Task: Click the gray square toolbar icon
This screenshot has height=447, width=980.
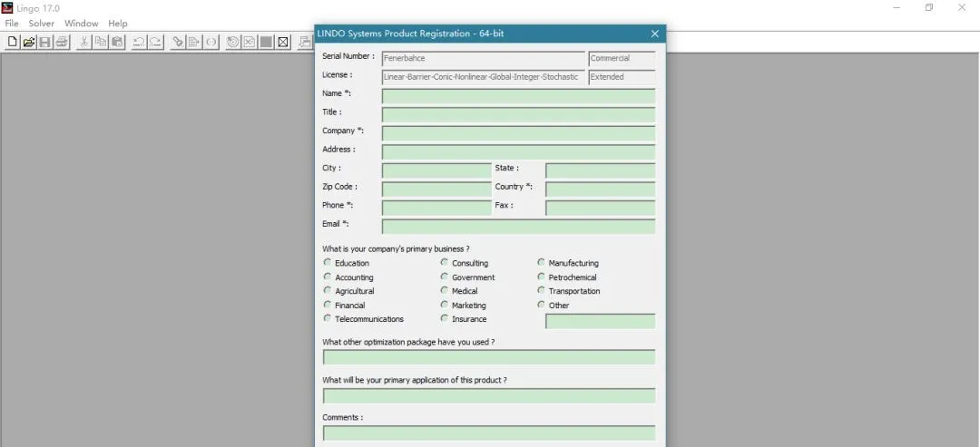Action: click(x=266, y=42)
